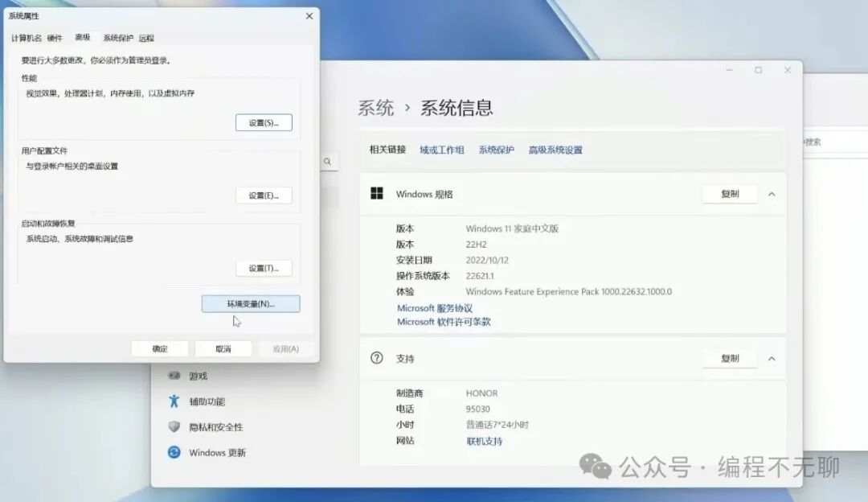Open the Microsoft 服务协议 link
Screen dimensions: 868x502
pyautogui.click(x=435, y=308)
